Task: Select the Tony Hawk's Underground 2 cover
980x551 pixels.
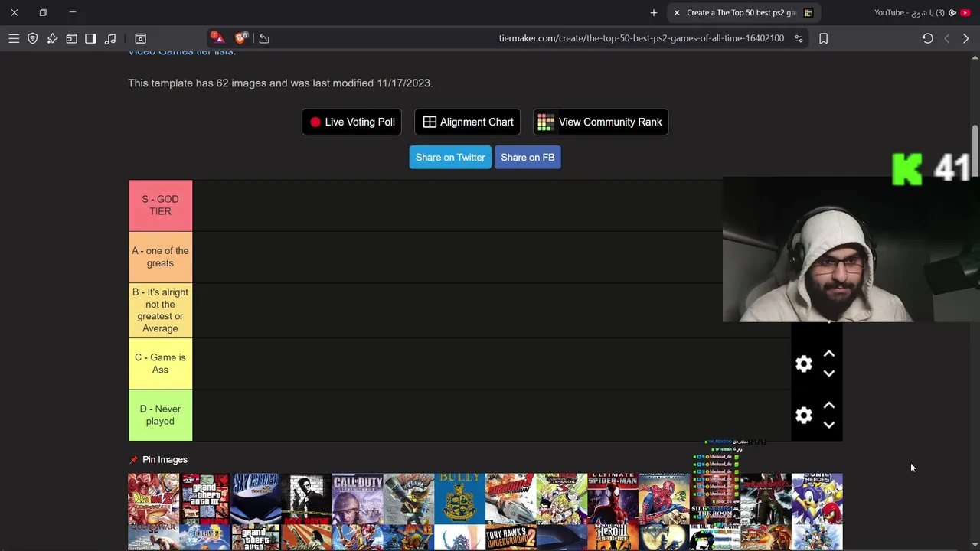Action: pos(511,538)
